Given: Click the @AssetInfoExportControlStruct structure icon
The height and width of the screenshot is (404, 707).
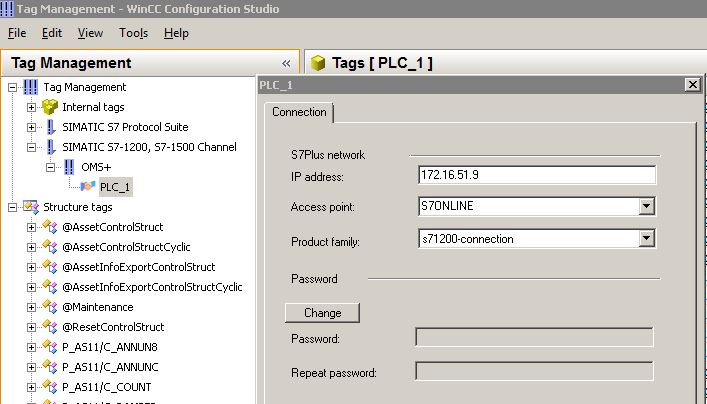Looking at the screenshot, I should click(50, 267).
